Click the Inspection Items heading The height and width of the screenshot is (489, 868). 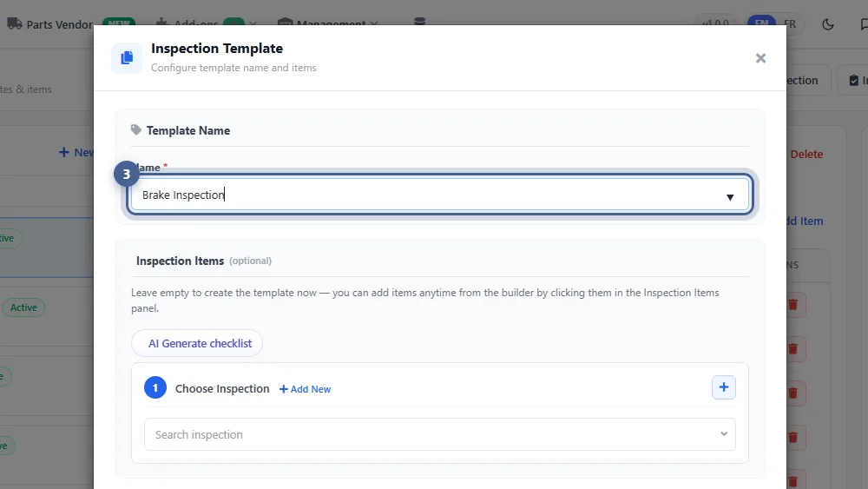[x=180, y=261]
